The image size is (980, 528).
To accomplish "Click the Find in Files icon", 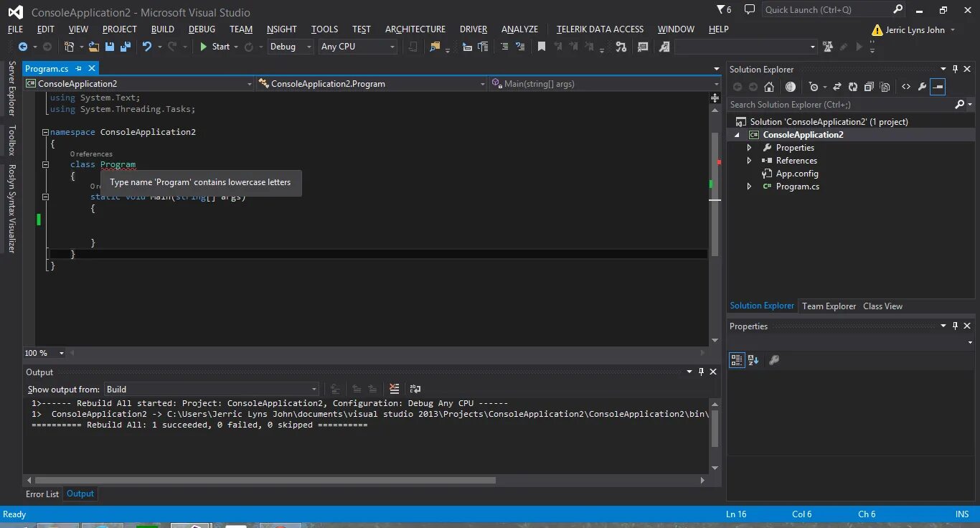I will [435, 47].
